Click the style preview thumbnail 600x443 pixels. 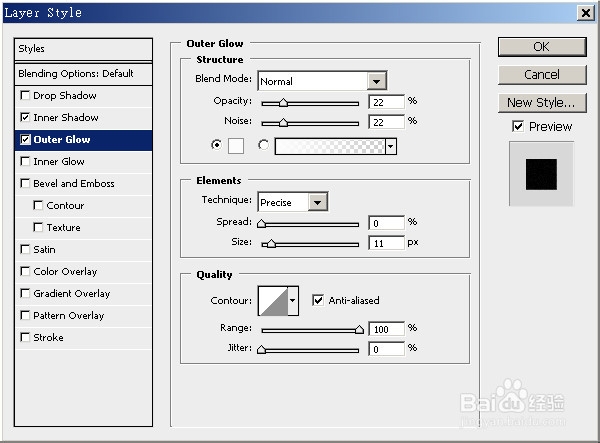tap(541, 174)
